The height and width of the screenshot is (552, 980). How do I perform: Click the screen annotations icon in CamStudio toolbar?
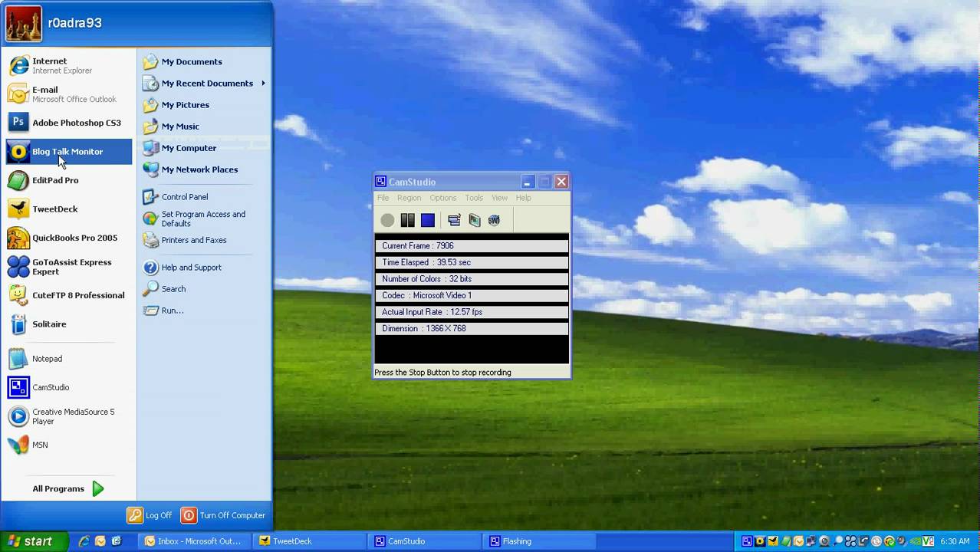point(474,220)
